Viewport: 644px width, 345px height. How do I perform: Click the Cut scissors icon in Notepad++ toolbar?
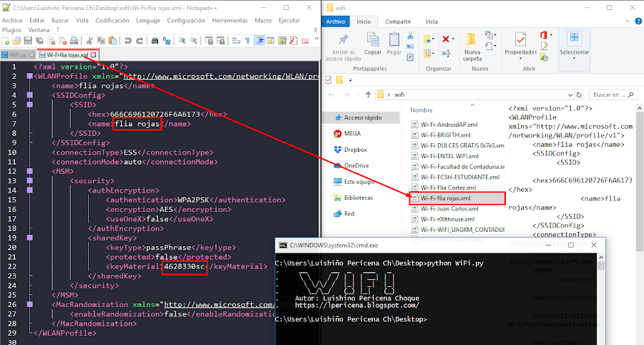(x=89, y=40)
